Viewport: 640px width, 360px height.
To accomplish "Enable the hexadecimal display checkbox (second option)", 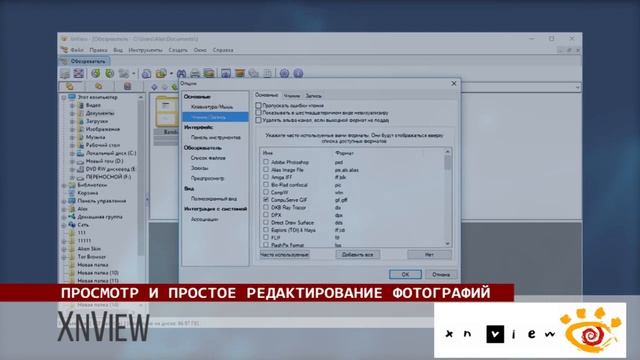I will (258, 113).
